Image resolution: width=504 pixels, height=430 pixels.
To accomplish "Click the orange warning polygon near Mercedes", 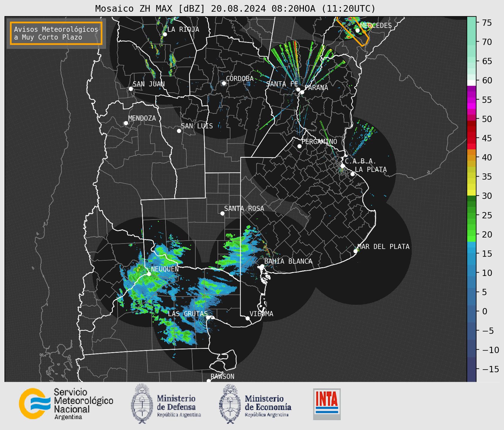I will tap(353, 31).
